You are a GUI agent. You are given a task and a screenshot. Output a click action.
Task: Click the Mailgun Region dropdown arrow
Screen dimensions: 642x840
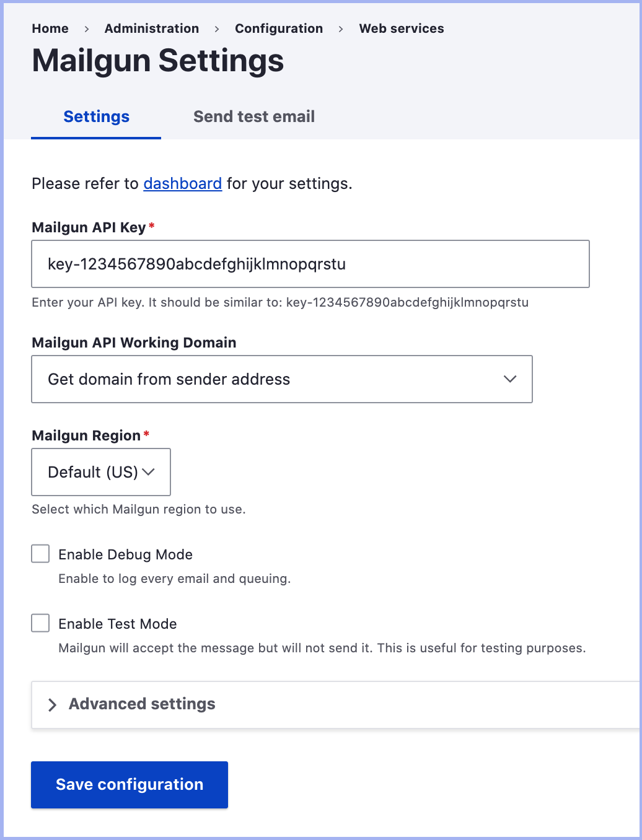point(148,472)
